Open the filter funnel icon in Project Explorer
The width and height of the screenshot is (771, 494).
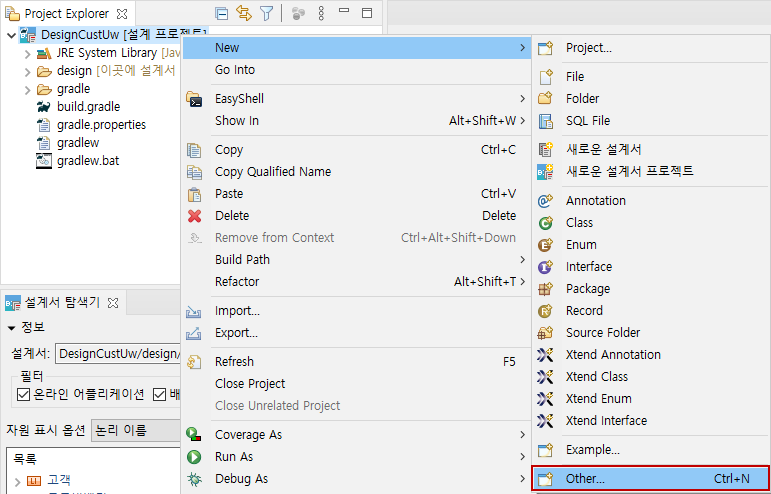(x=267, y=14)
